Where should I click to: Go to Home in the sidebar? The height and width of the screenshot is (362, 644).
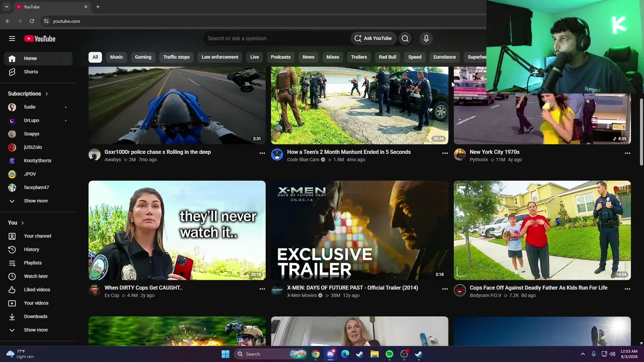pos(38,58)
